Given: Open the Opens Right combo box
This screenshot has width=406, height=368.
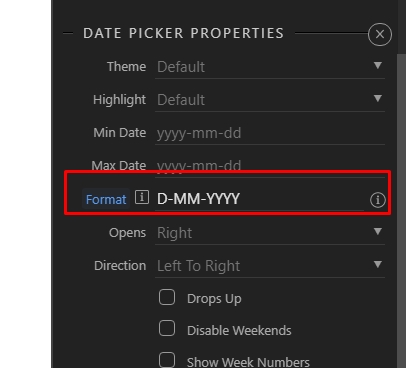Looking at the screenshot, I should tap(270, 233).
